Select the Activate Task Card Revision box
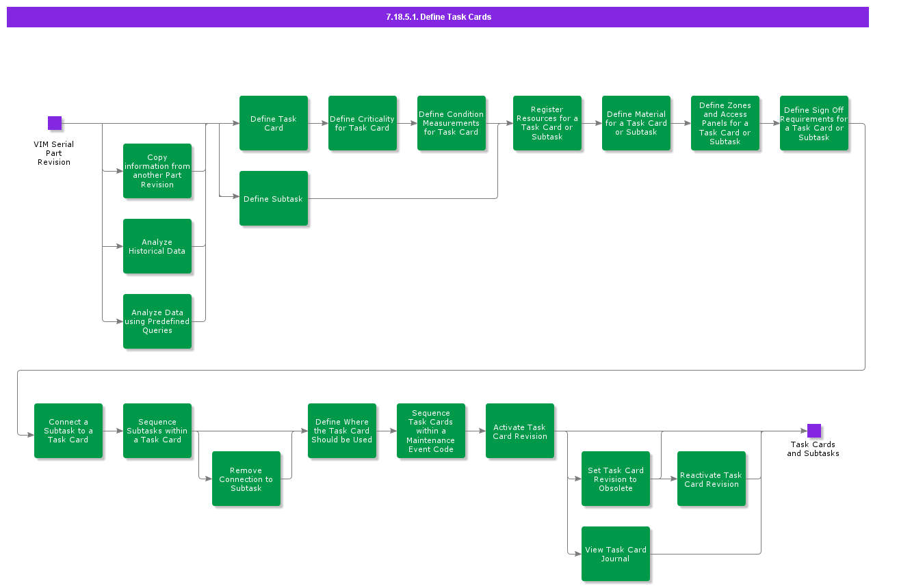The width and height of the screenshot is (899, 588). 520,431
